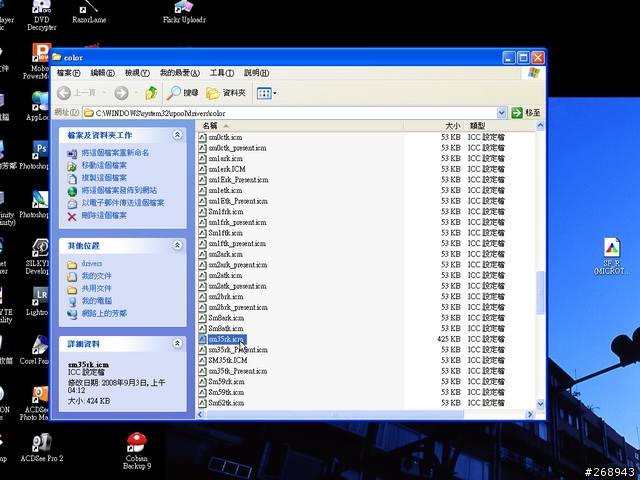Select the file named sm2atk_present.icm
This screenshot has width=640, height=480.
pos(238,286)
